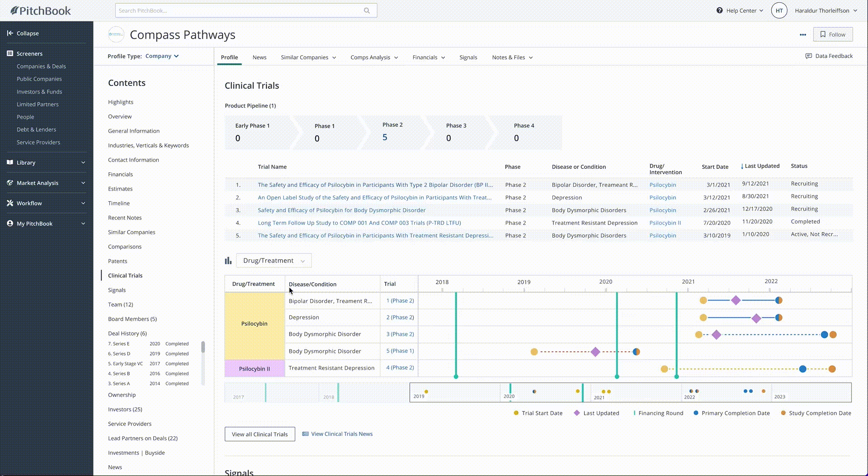Click the HT user avatar
868x476 pixels.
(779, 10)
